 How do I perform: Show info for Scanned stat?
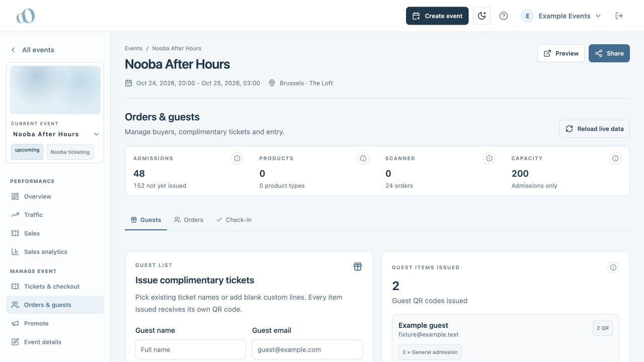(489, 158)
